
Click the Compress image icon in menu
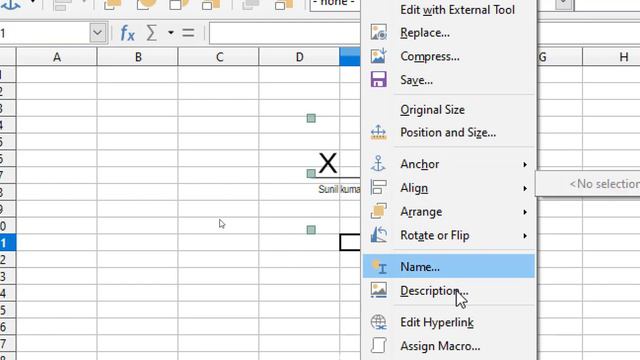coord(378,56)
